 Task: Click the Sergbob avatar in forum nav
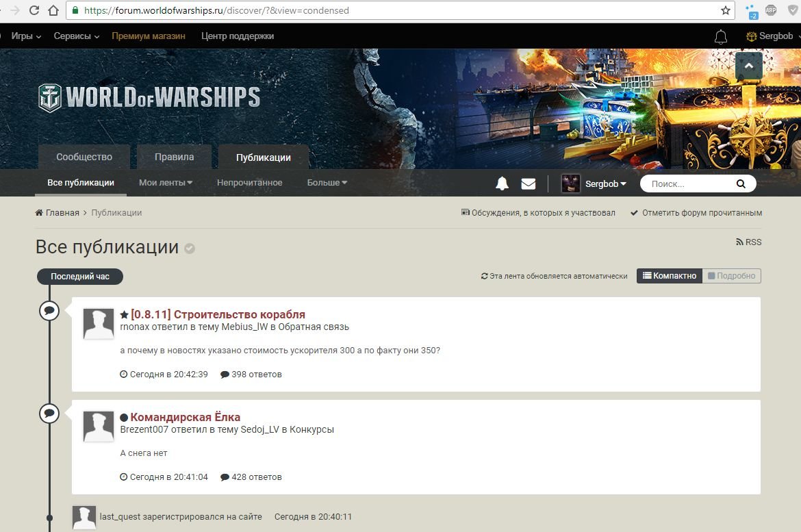point(570,183)
